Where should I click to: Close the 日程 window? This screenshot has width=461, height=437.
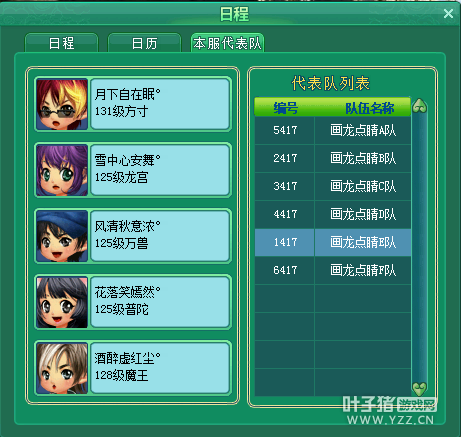click(448, 13)
